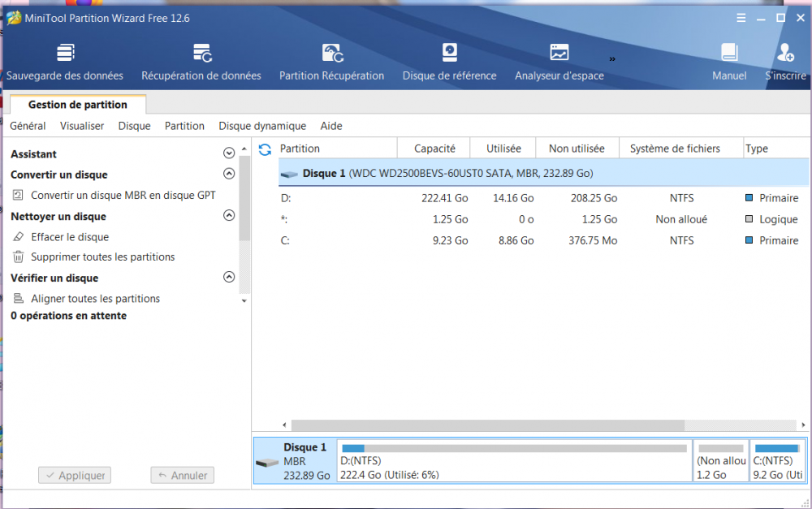Open the Disque dynamique menu

(262, 126)
